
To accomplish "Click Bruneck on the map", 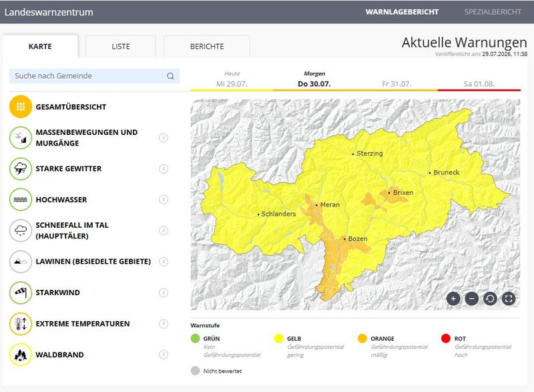I will click(446, 172).
